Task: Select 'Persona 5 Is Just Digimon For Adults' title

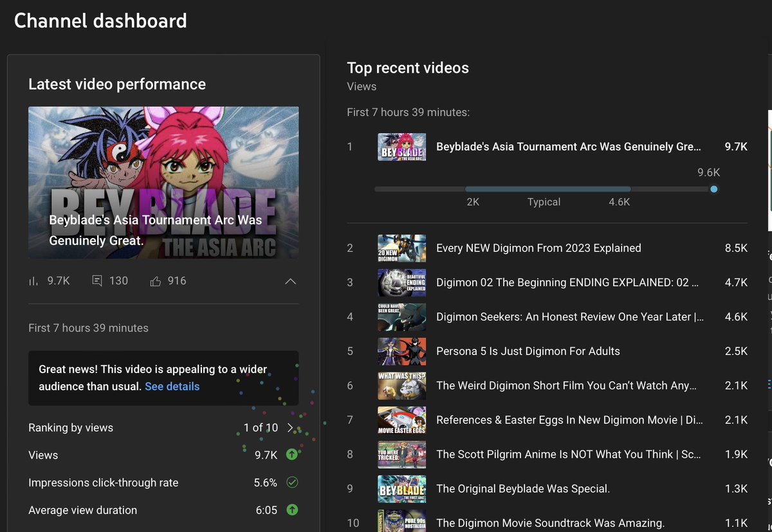Action: [528, 351]
